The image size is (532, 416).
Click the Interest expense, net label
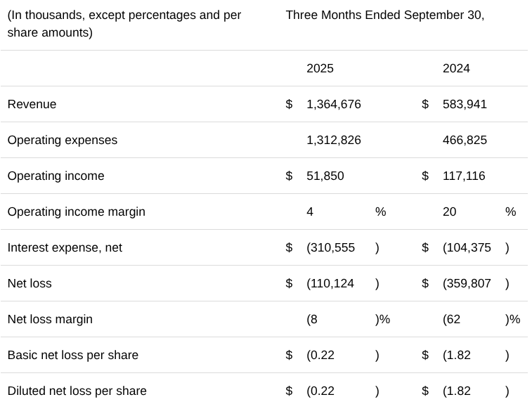coord(65,247)
